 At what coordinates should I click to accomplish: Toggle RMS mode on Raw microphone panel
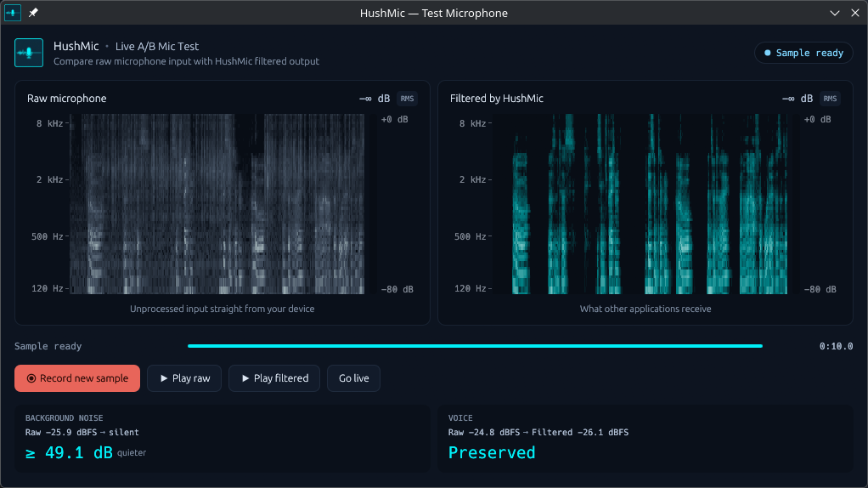407,99
